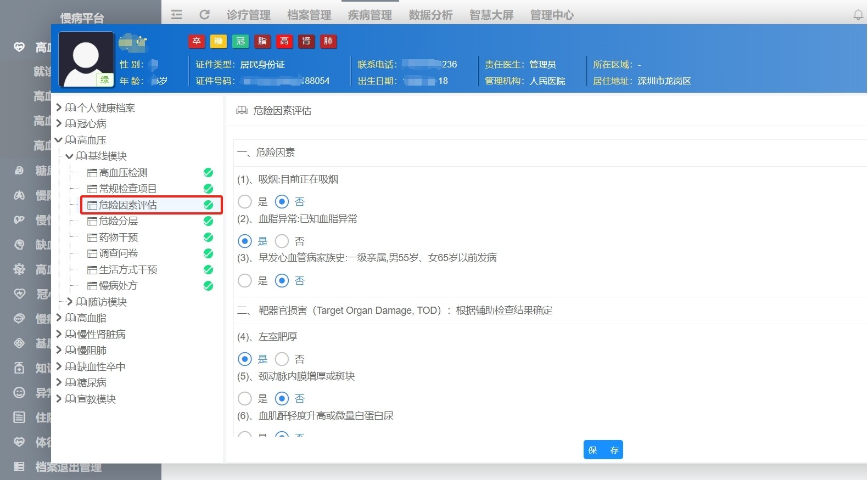Click the 慢病平台 title in sidebar

pos(82,18)
